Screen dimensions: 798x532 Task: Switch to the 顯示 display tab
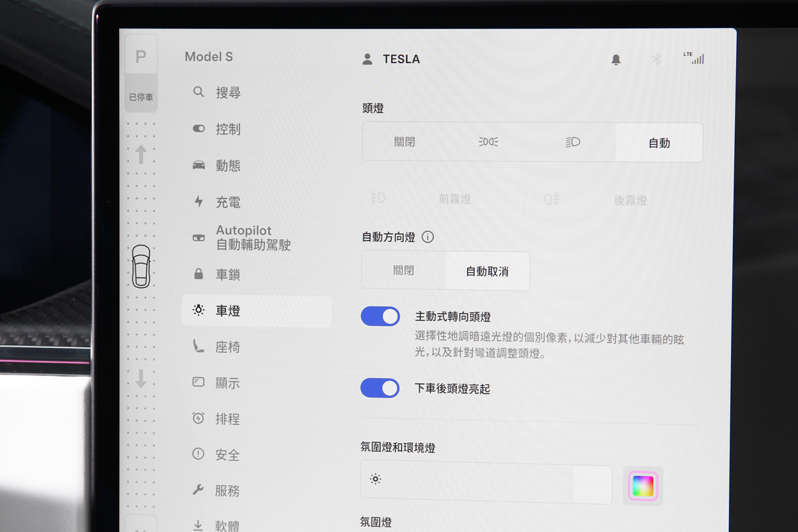pyautogui.click(x=228, y=382)
